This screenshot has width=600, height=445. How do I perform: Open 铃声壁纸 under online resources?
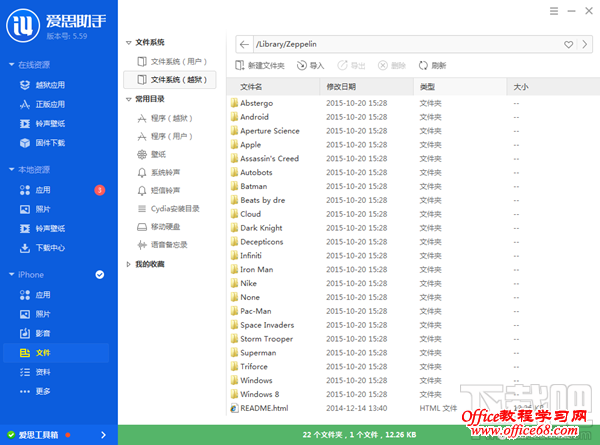[x=42, y=124]
